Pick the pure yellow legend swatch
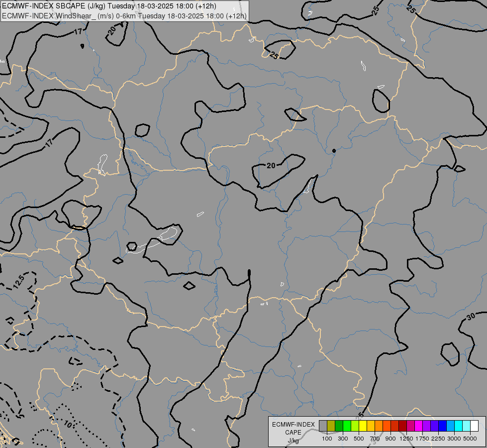 click(x=363, y=426)
